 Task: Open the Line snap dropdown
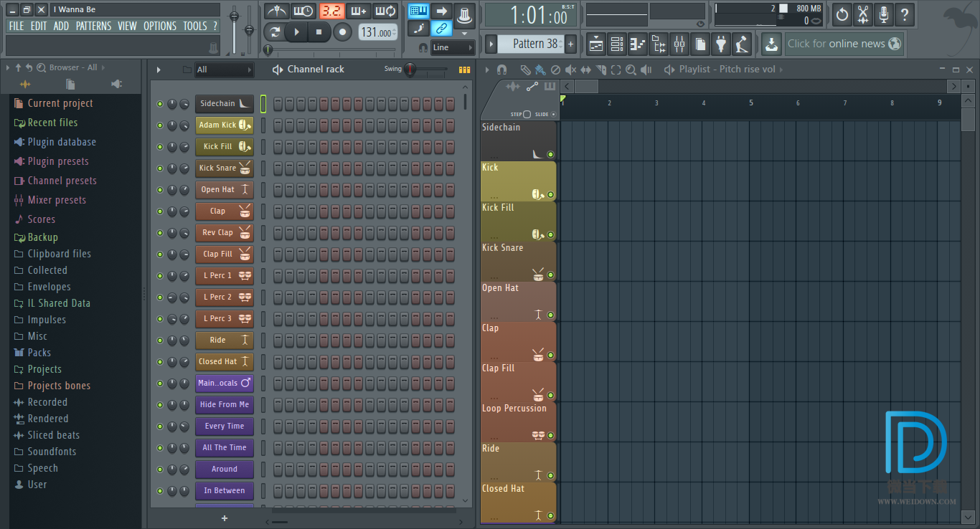pyautogui.click(x=453, y=47)
